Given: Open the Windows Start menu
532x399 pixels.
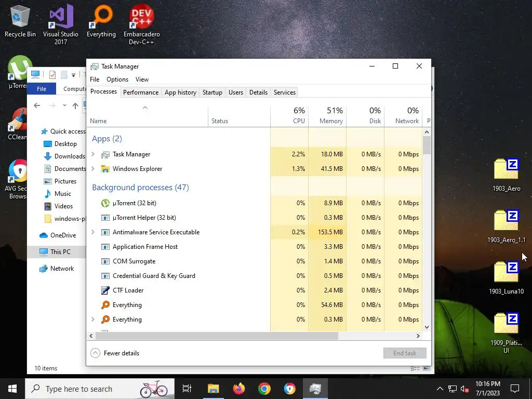Looking at the screenshot, I should 12,389.
